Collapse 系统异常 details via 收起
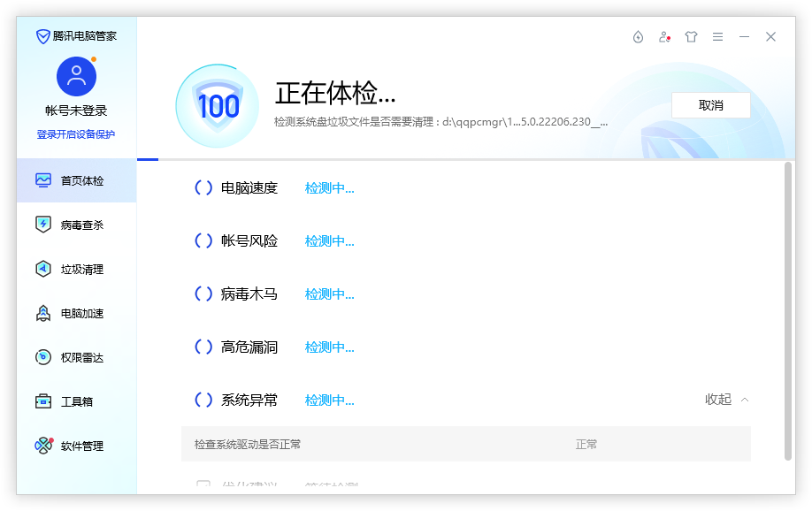Screen dimensions: 812x511 (x=725, y=400)
